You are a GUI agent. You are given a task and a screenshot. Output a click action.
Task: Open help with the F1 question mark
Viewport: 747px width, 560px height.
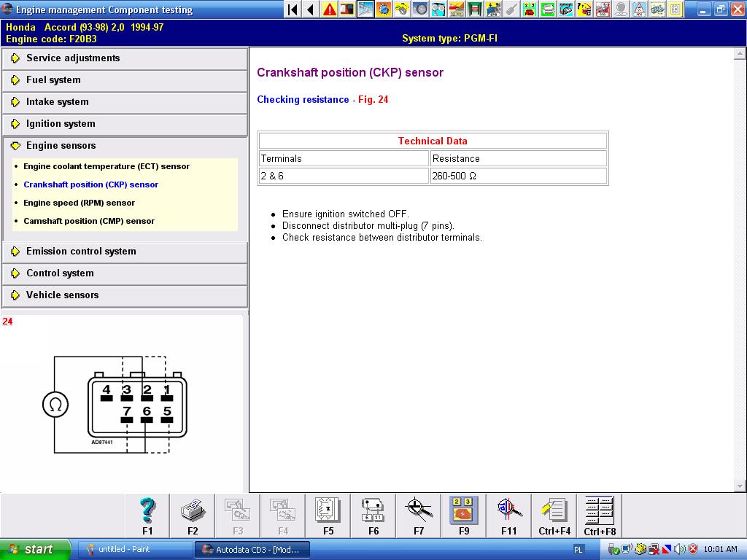coord(147,516)
